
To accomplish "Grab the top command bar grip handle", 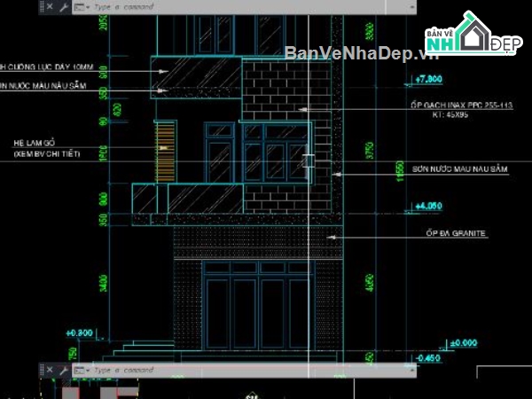I will (x=42, y=7).
